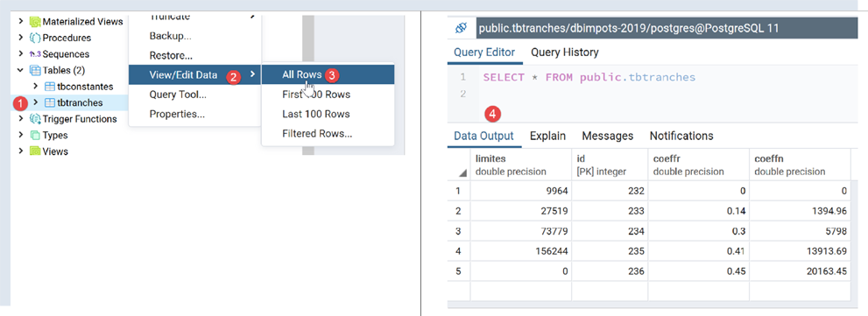Click the tbconstantes table icon
868x316 pixels.
click(x=50, y=87)
